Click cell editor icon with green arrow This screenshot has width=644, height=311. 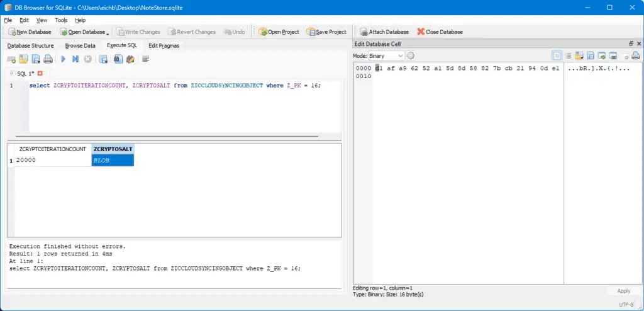point(602,55)
